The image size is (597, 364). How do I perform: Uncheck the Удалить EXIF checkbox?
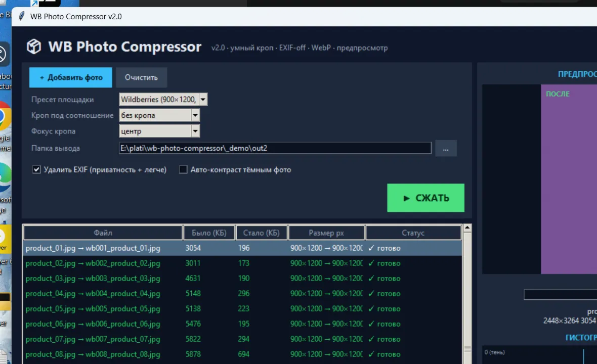pos(36,170)
